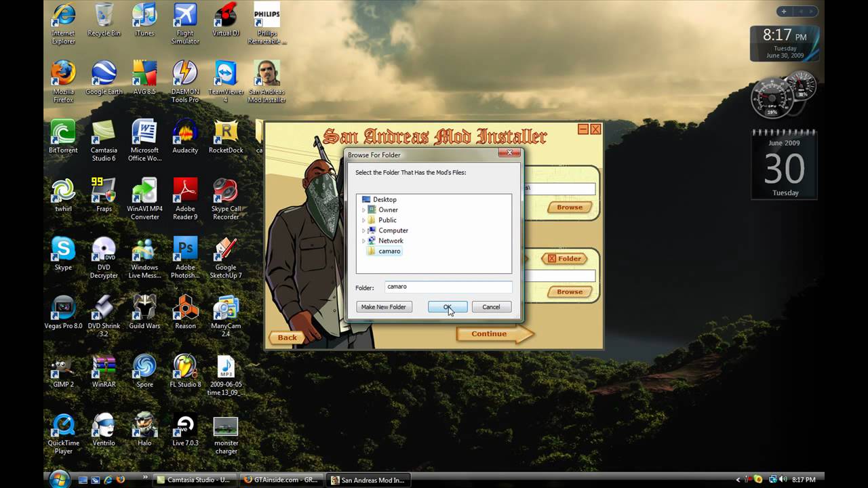Click the Windows Live Messenger desktop icon
The image size is (868, 488).
(144, 258)
